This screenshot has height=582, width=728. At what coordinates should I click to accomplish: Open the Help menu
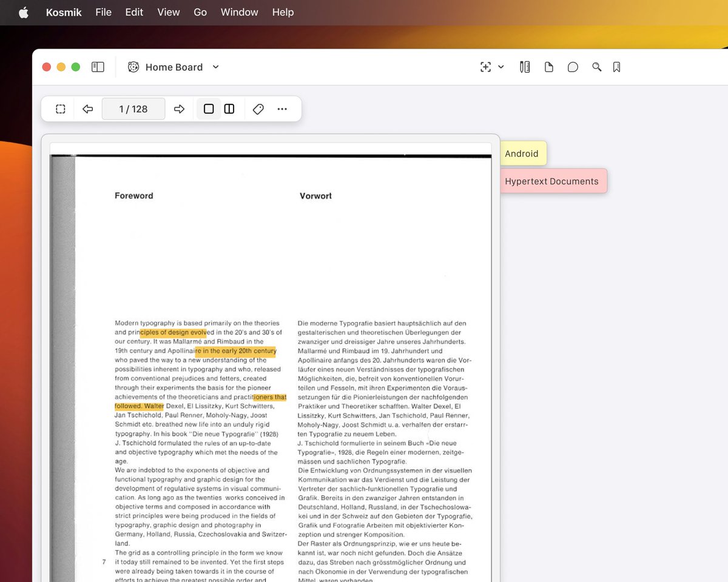283,12
